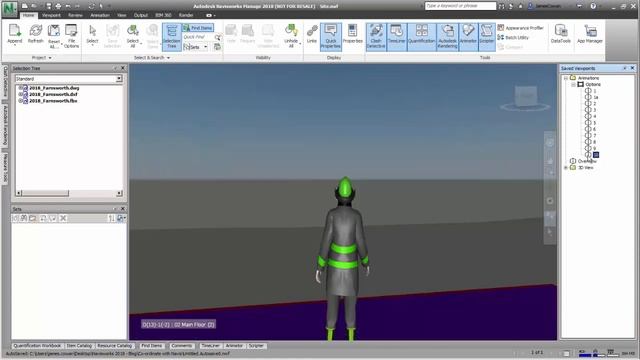Open the App Manager
Image resolution: width=640 pixels, height=360 pixels.
click(x=589, y=34)
